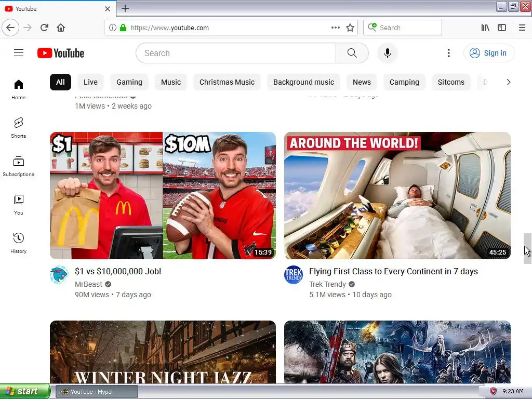The height and width of the screenshot is (399, 532).
Task: Click the browser home icon
Action: tap(61, 28)
